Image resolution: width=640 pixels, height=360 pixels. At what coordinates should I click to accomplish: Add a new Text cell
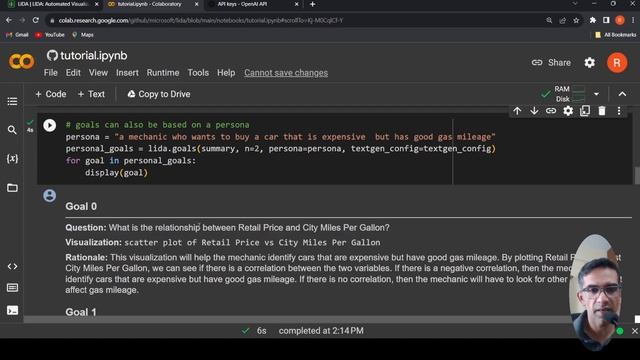coord(91,94)
